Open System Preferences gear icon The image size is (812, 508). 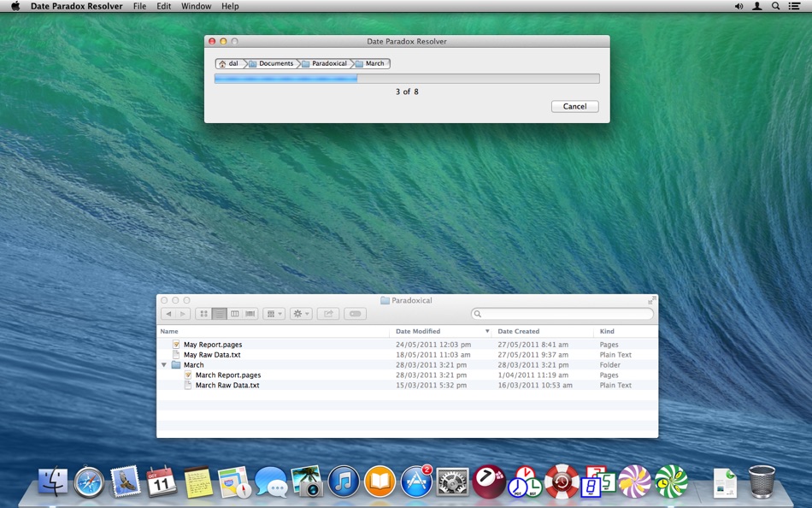453,481
